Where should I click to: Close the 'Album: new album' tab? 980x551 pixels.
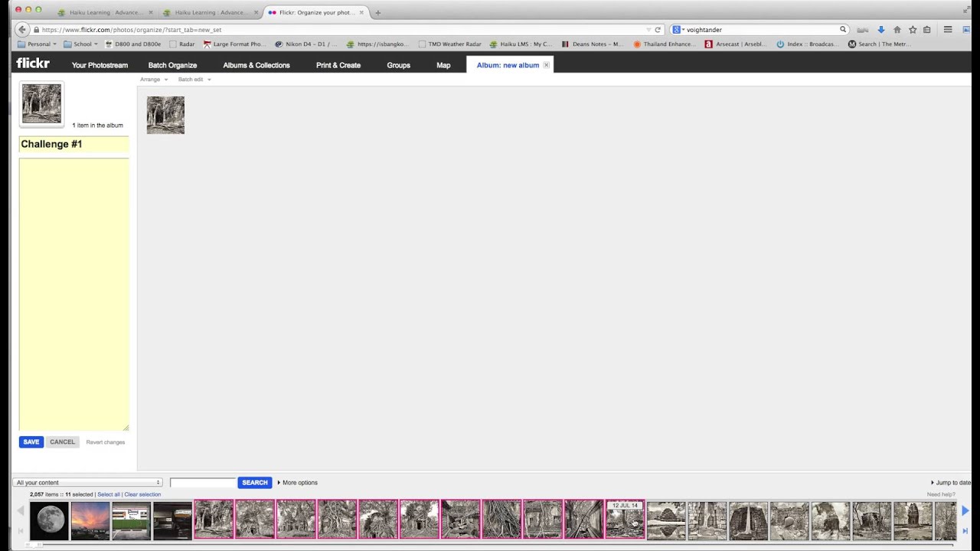coord(546,65)
